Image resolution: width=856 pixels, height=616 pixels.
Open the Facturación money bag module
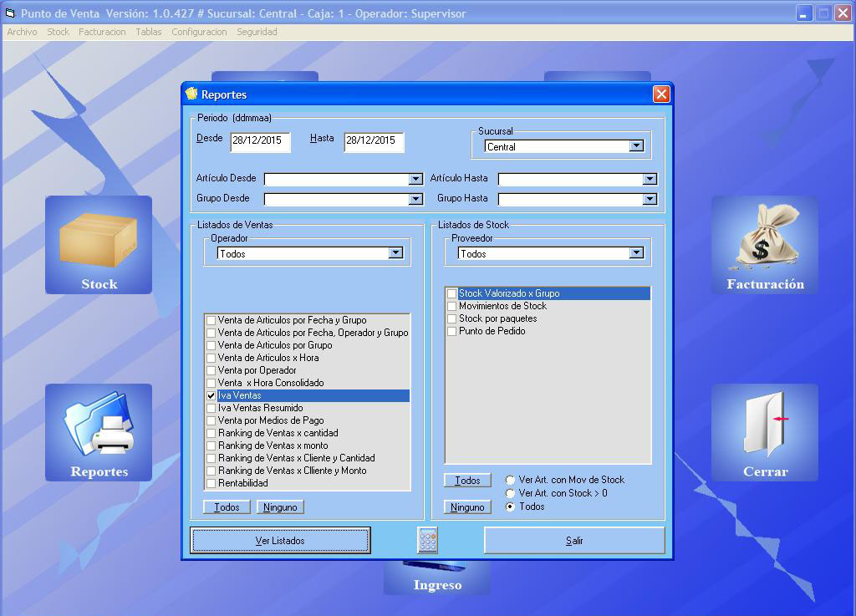click(764, 244)
